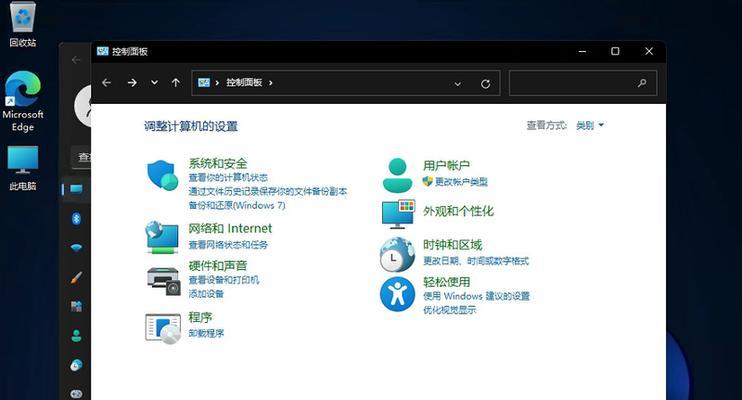
Task: Click the Settings window search field
Action: [x=81, y=157]
